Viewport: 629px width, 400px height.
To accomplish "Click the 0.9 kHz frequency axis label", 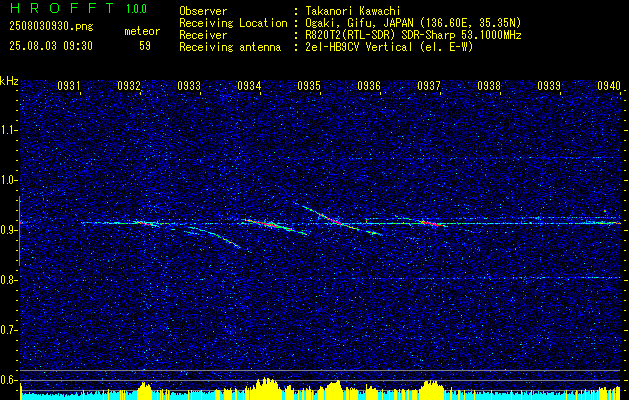I will 8,230.
